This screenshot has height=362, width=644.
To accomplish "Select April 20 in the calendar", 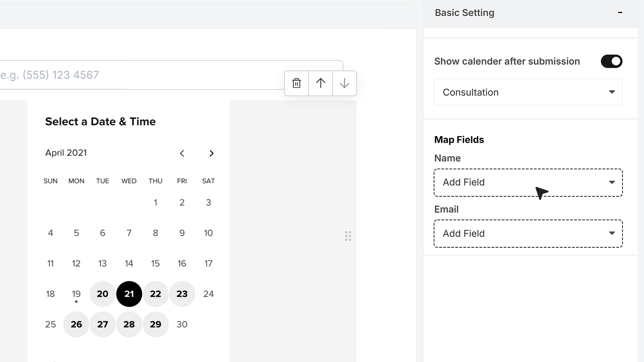I will click(x=103, y=294).
